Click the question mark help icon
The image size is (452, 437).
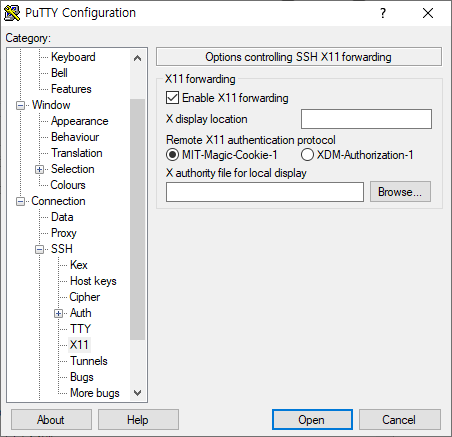coord(383,13)
